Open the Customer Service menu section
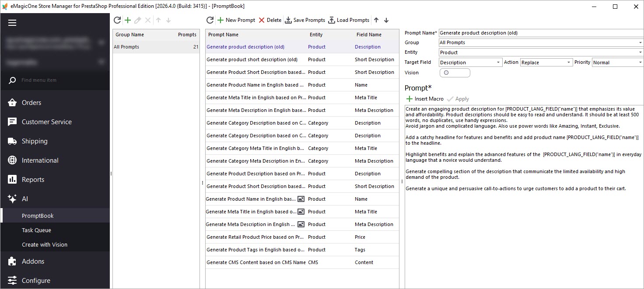644x289 pixels. [x=55, y=122]
